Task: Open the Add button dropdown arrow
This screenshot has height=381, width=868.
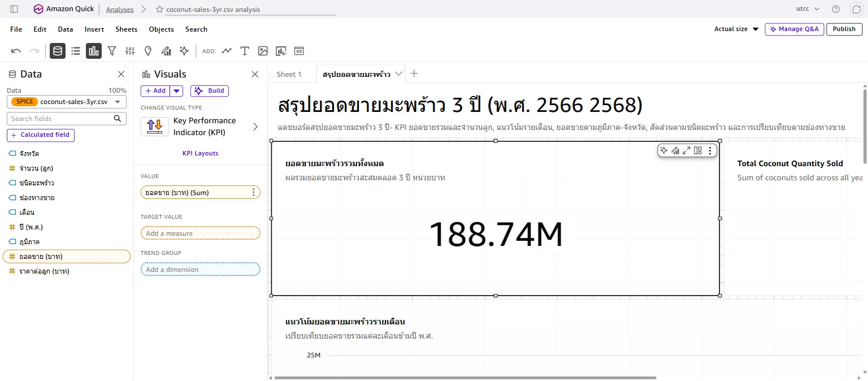Action: point(176,90)
